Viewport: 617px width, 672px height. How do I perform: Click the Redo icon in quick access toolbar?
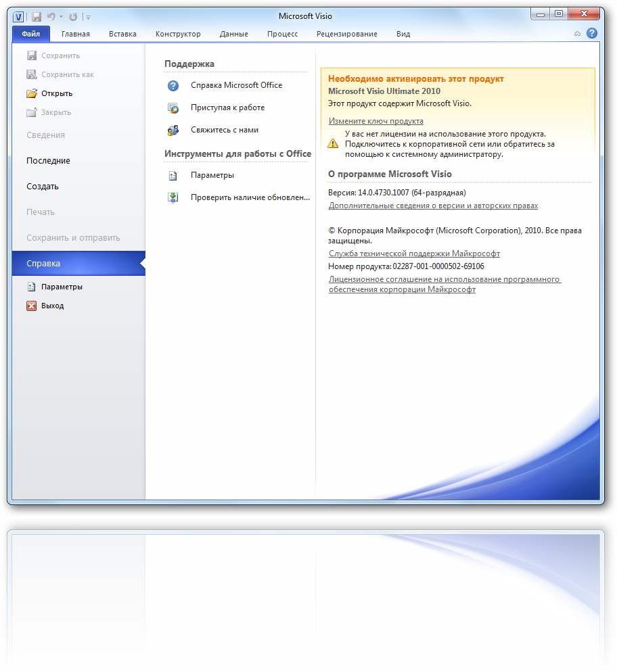pyautogui.click(x=73, y=17)
